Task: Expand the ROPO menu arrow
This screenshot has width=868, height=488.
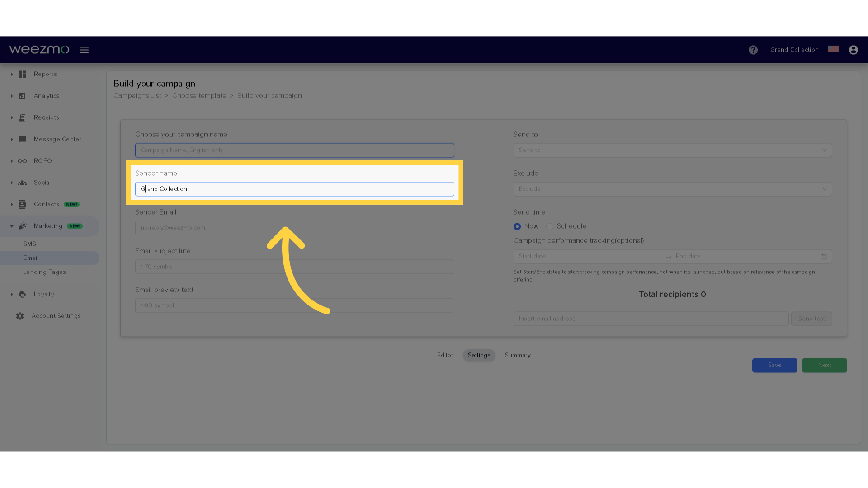Action: click(x=12, y=161)
